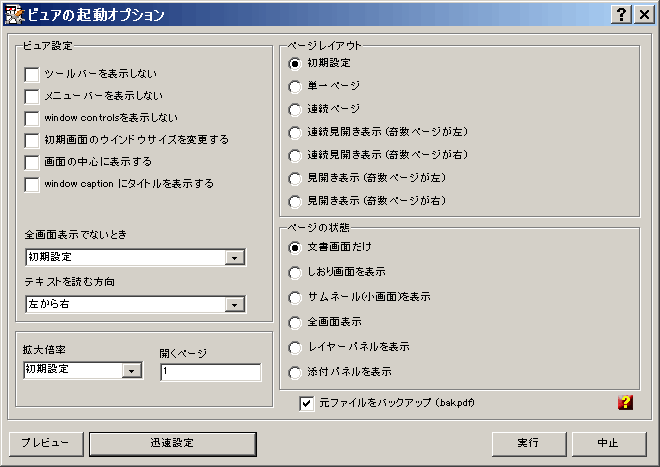The height and width of the screenshot is (467, 660).
Task: Click the 開くページ input field
Action: click(x=209, y=372)
